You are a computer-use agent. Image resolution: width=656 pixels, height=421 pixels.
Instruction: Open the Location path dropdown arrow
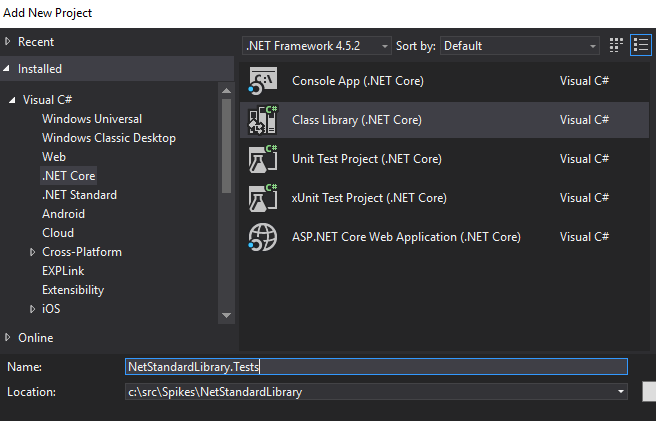[x=621, y=392]
